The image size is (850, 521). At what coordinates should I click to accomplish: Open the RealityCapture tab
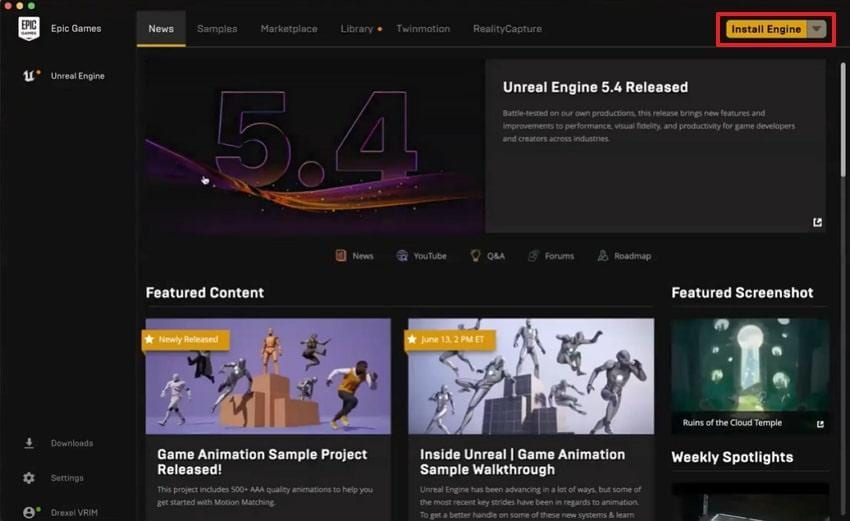click(507, 29)
